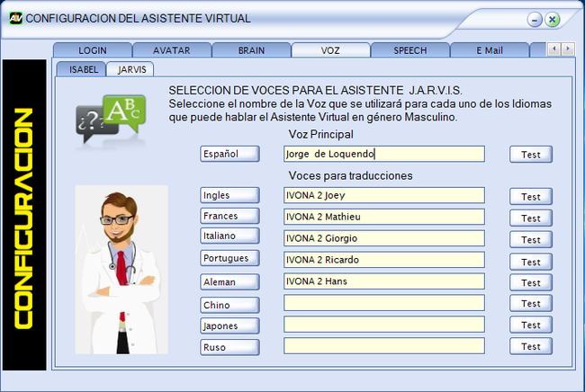This screenshot has width=585, height=392.
Task: Click the speech bubbles ABC language icon
Action: (x=111, y=120)
